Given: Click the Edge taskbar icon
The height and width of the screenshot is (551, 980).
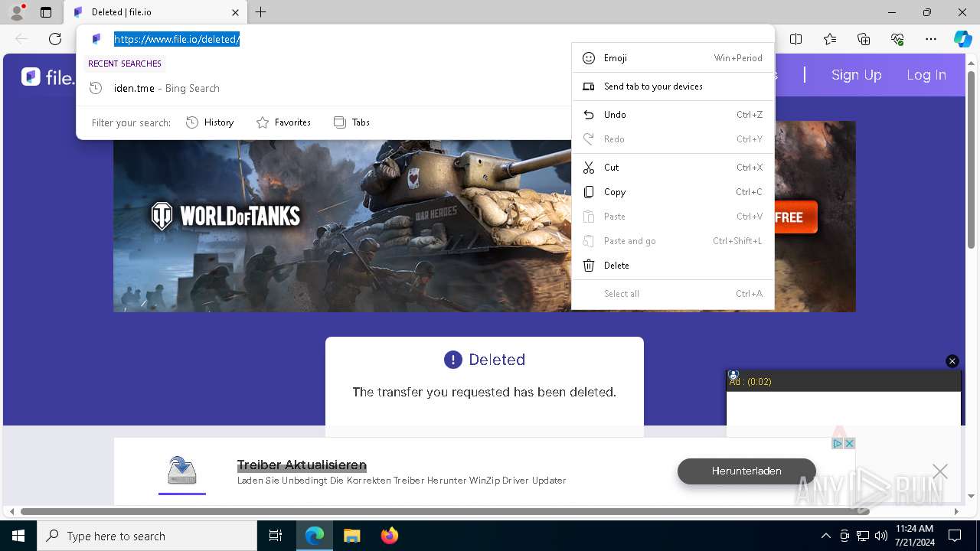Looking at the screenshot, I should pyautogui.click(x=315, y=536).
